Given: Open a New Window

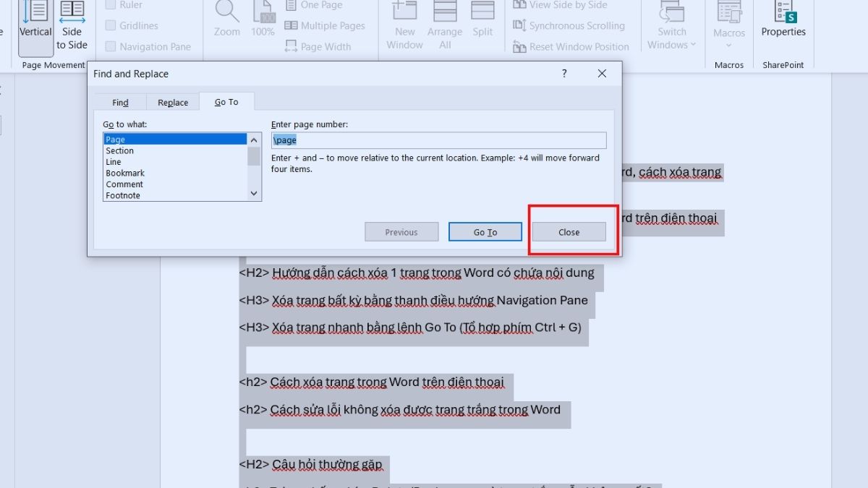Looking at the screenshot, I should pos(405,25).
